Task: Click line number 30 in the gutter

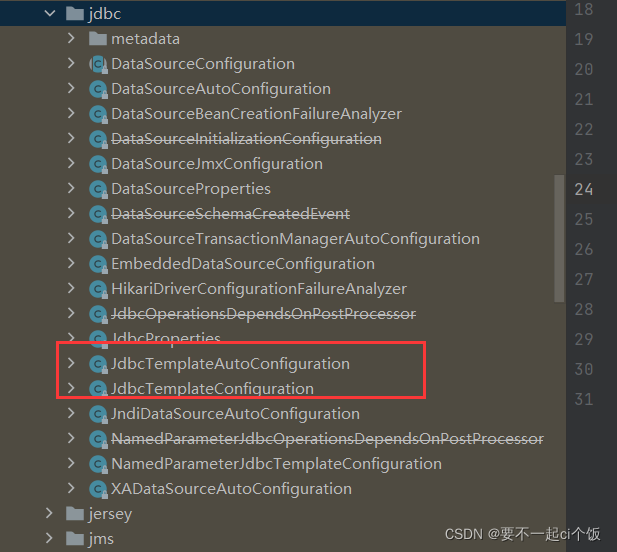Action: 584,369
